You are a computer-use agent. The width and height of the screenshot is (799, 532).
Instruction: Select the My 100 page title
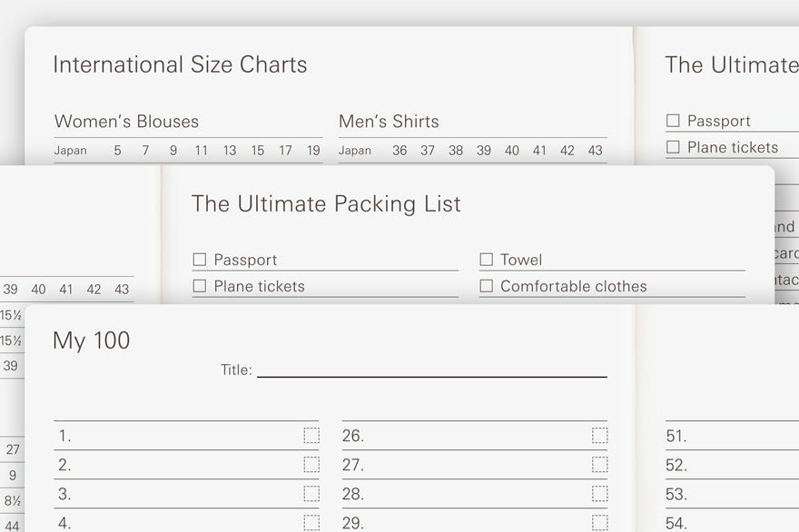(x=91, y=340)
